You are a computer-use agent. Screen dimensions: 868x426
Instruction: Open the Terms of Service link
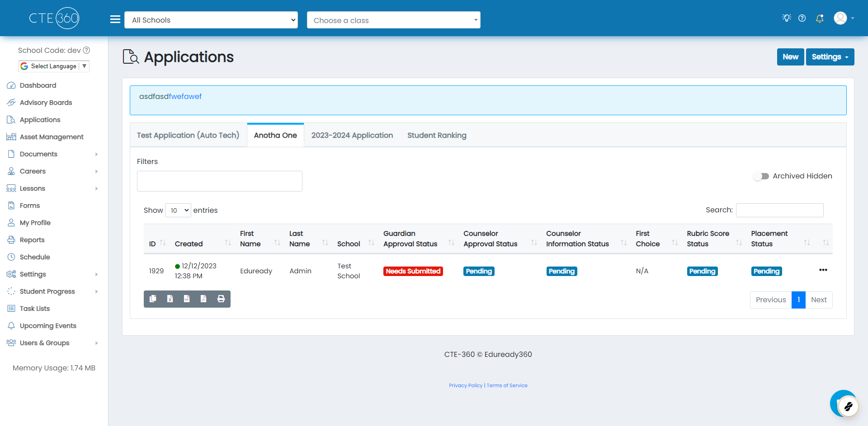point(507,385)
